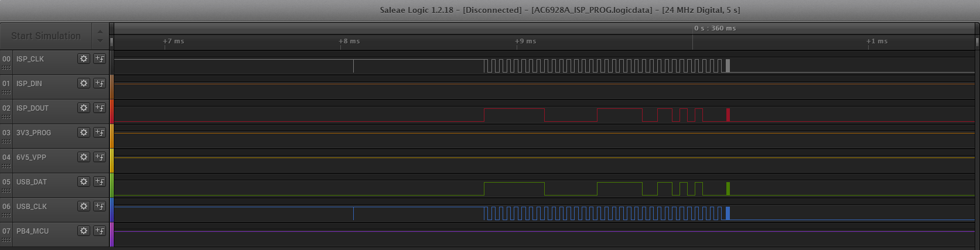Open 3V3_PROG channel settings gear
This screenshot has height=250, width=980.
tap(84, 132)
